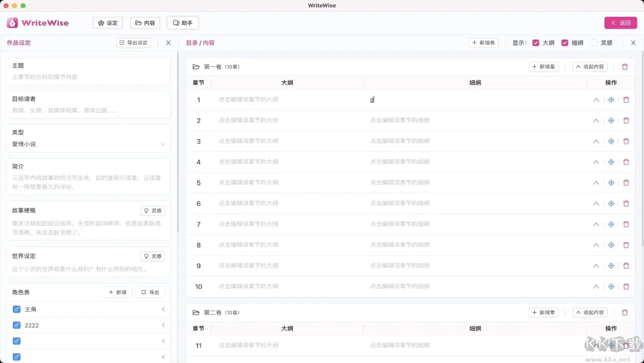Open the 类型 dropdown showing 爱情小说

click(88, 144)
